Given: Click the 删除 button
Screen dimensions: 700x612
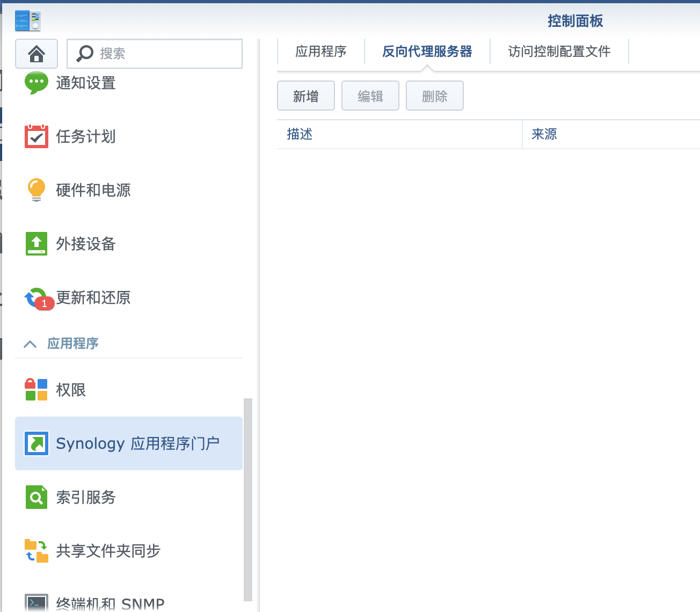Looking at the screenshot, I should click(435, 96).
